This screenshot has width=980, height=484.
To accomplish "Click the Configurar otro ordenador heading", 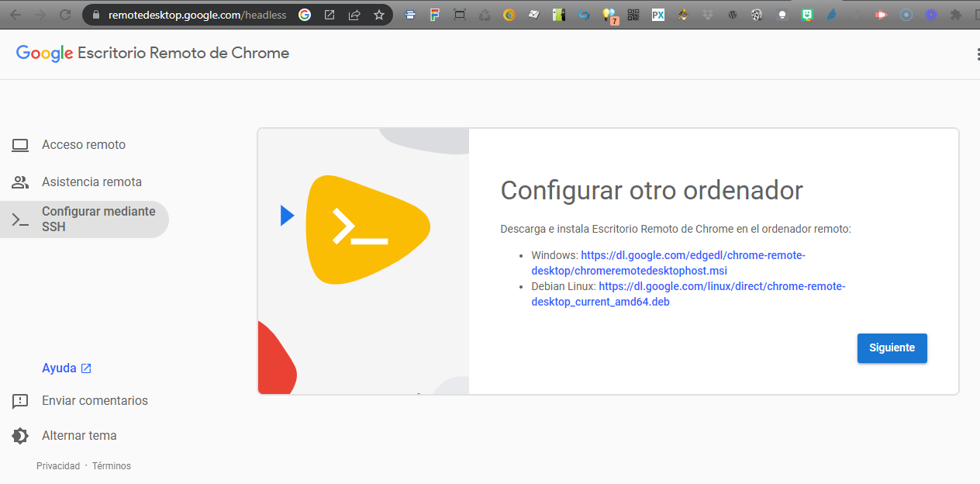I will (x=652, y=190).
